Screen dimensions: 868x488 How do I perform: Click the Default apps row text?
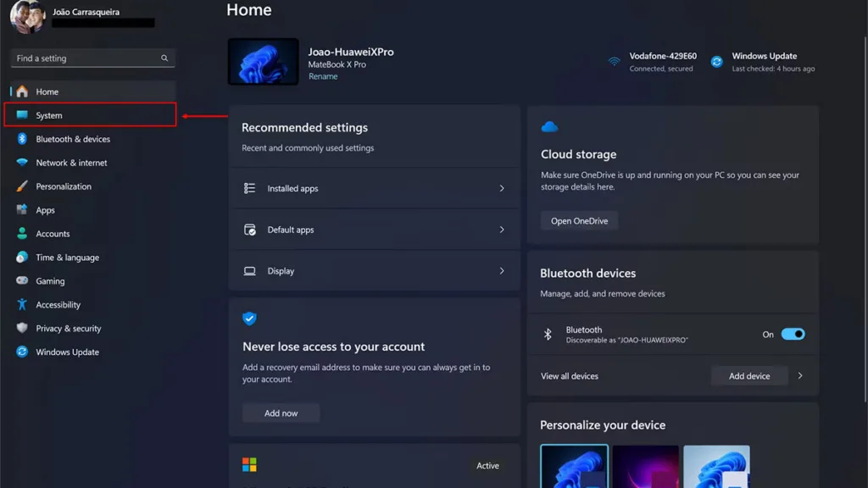pyautogui.click(x=291, y=230)
